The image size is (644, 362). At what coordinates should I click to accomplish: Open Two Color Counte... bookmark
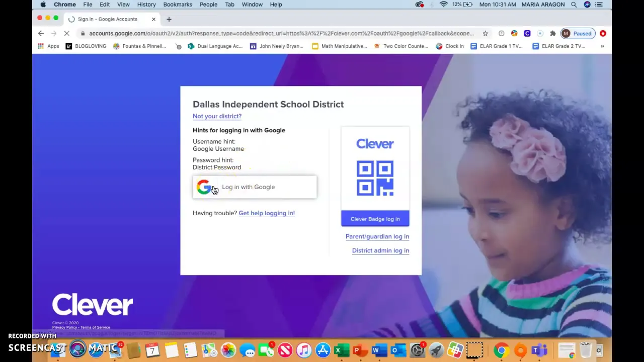(401, 46)
